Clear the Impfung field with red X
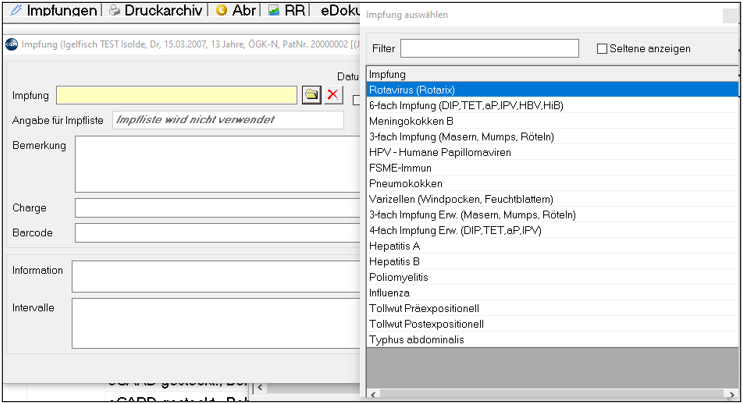The image size is (743, 404). pos(333,95)
